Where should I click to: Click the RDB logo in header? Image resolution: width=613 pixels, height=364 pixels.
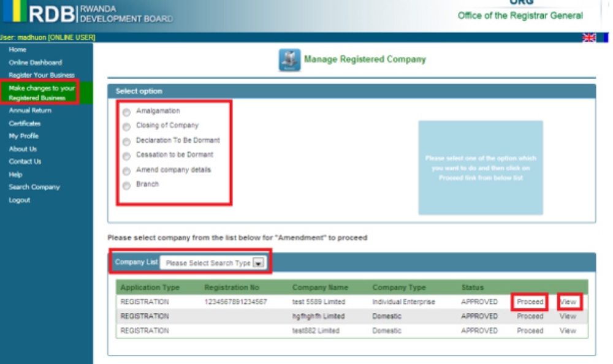coord(46,14)
